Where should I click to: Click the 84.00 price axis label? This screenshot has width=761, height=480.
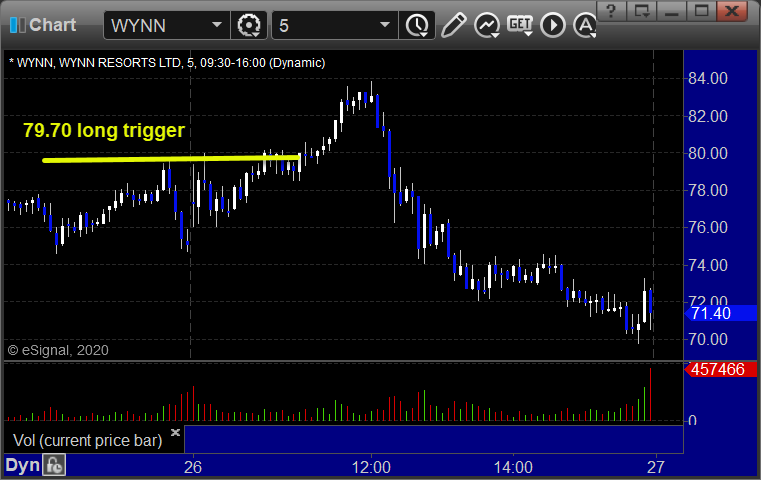point(708,78)
